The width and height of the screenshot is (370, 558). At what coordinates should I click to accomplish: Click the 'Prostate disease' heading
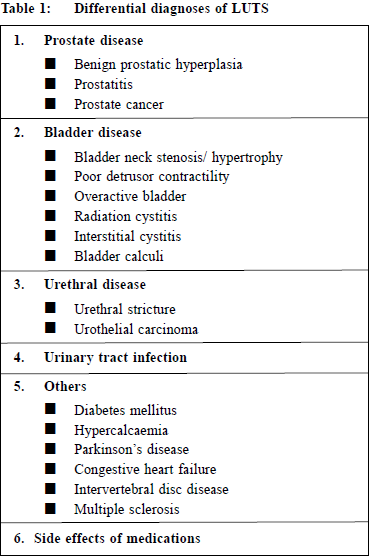tap(93, 41)
